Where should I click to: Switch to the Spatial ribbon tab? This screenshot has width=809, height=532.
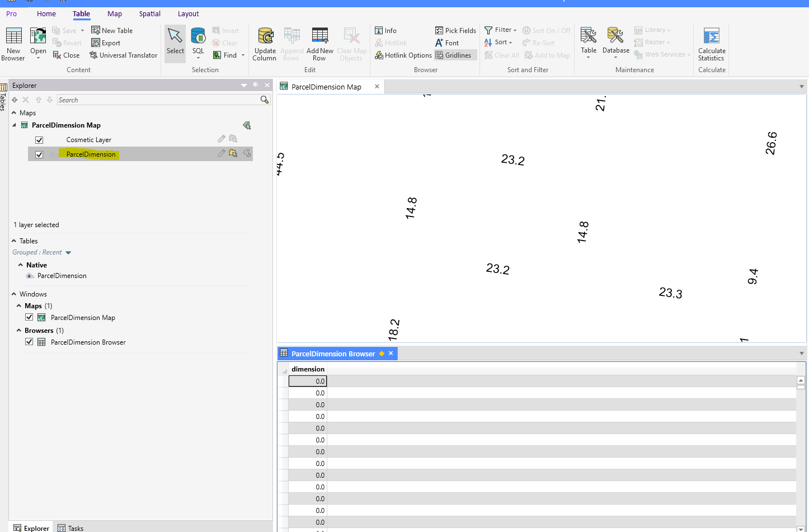(149, 14)
